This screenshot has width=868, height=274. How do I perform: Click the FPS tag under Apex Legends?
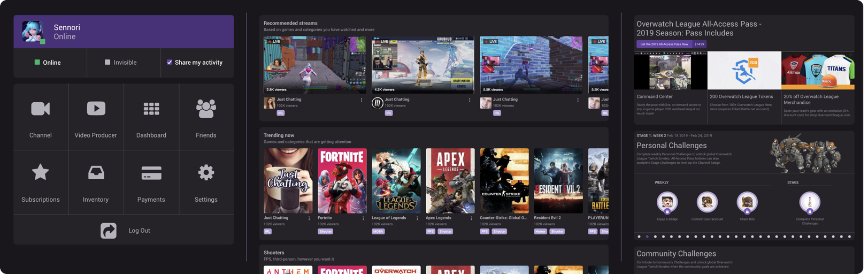click(431, 232)
